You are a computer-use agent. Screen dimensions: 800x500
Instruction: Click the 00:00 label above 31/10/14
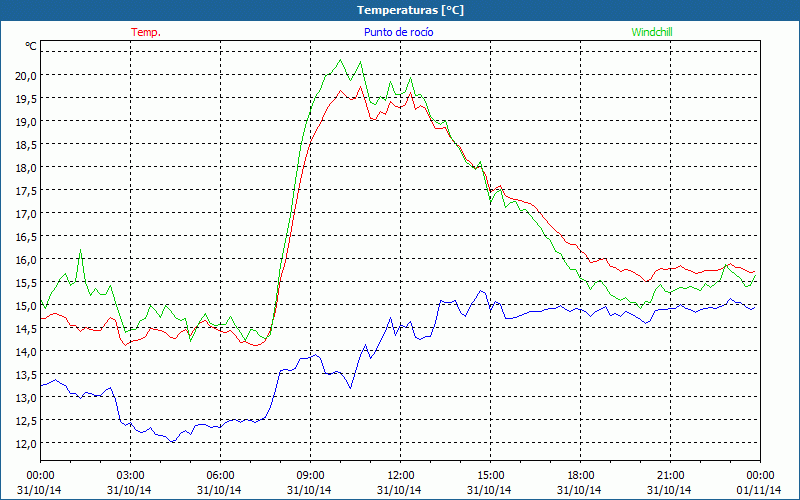(x=40, y=475)
